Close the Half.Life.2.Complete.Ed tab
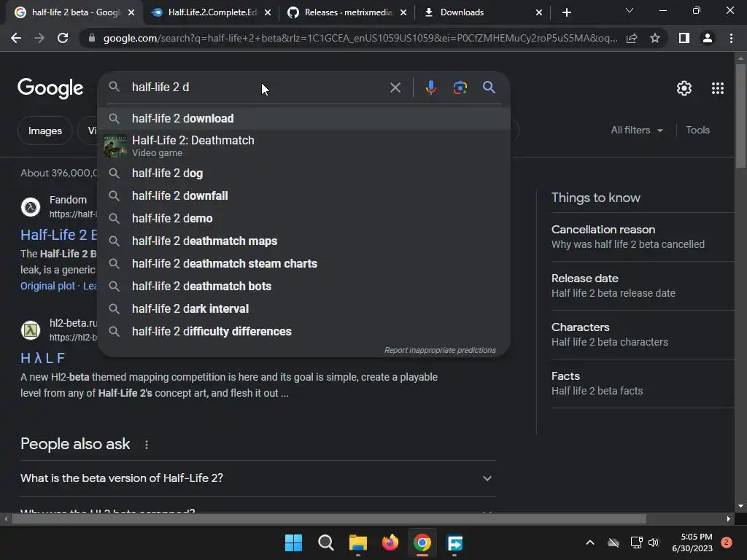Viewport: 747px width, 560px height. 268,12
